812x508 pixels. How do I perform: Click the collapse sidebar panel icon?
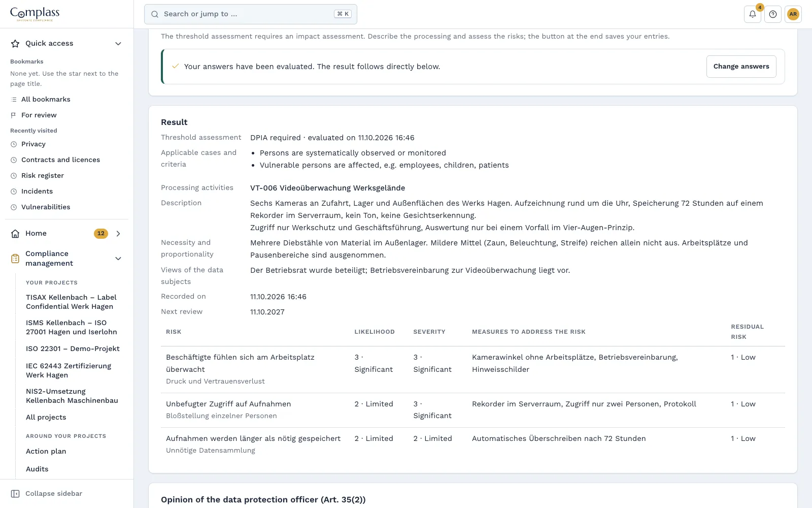pos(15,494)
